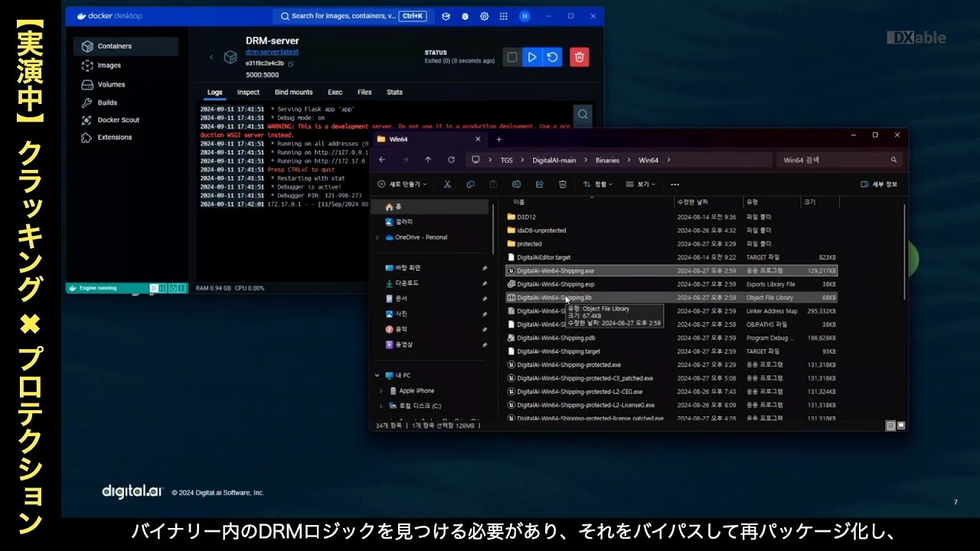Open the drm-server:latest image link

pyautogui.click(x=272, y=52)
